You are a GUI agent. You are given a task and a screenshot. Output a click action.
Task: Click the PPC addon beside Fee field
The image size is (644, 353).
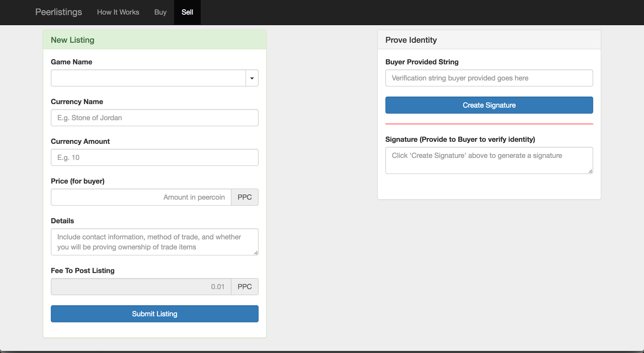tap(245, 287)
